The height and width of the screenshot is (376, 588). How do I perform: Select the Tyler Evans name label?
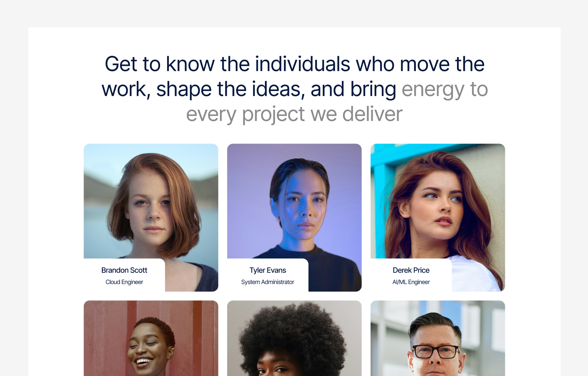tap(268, 270)
